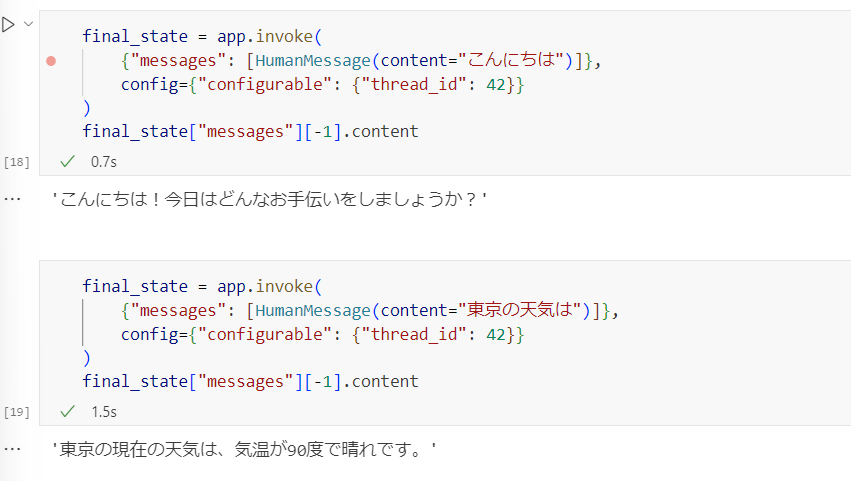Click 'final_state = app.invoke(' in first cell
Viewport: 851px width, 481px height.
click(x=202, y=36)
